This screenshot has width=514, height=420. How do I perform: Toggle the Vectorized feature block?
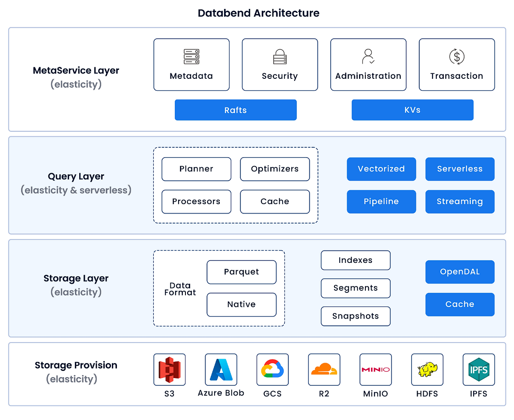(x=381, y=169)
